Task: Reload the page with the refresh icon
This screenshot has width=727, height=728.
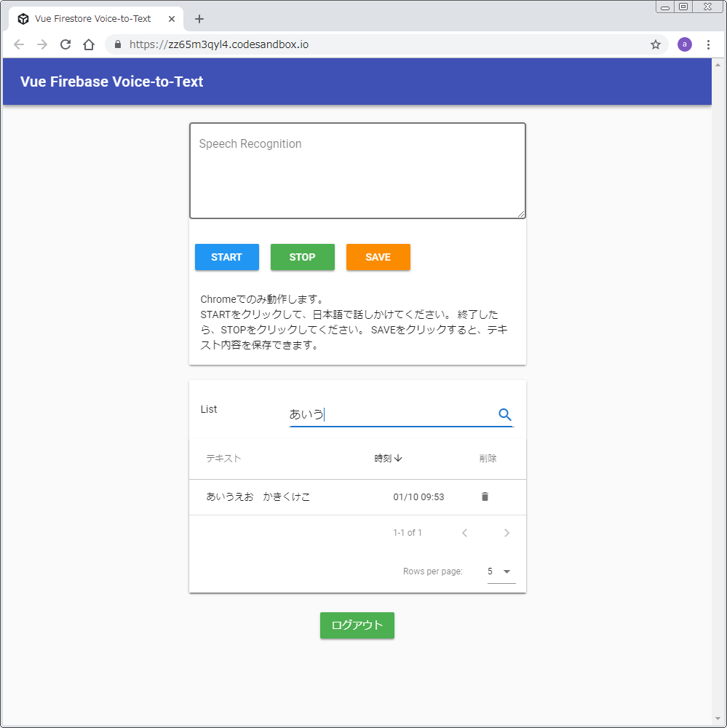Action: 65,44
